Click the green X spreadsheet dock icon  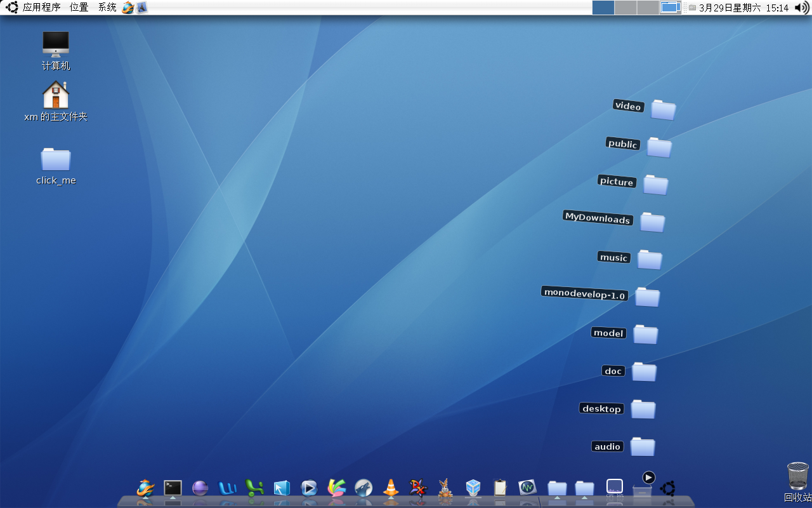coord(254,488)
